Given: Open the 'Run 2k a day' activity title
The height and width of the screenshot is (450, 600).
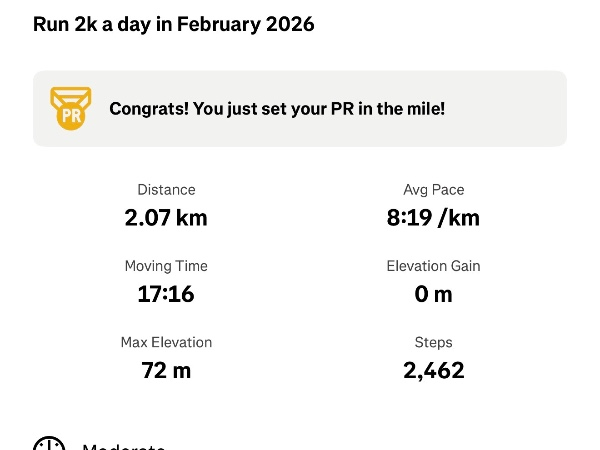Looking at the screenshot, I should tap(174, 24).
